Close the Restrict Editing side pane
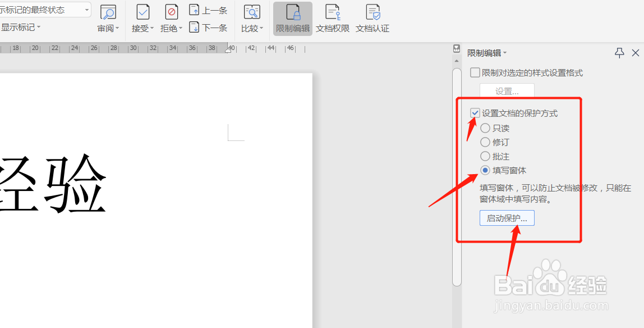This screenshot has height=328, width=644. point(636,53)
